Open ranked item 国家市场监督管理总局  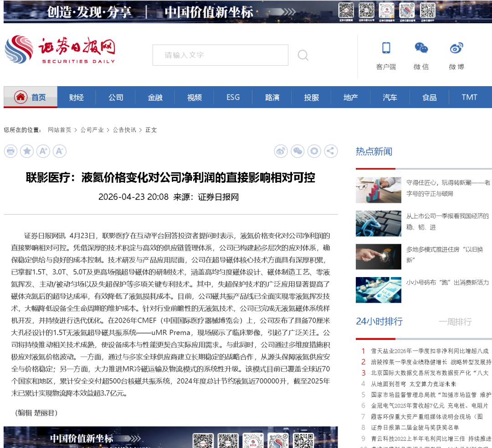tap(431, 395)
